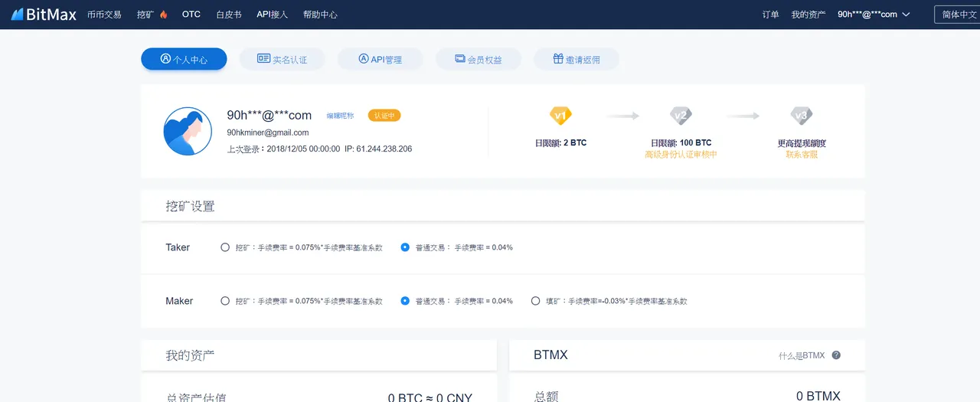This screenshot has width=980, height=402.
Task: Open 我的资产 in the top bar
Action: click(x=808, y=15)
